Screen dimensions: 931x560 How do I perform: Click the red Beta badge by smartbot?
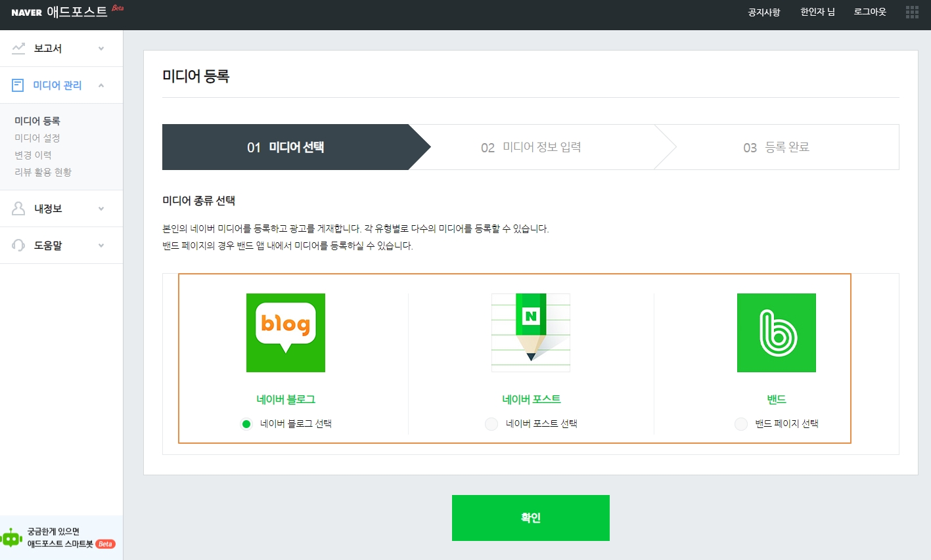point(105,544)
